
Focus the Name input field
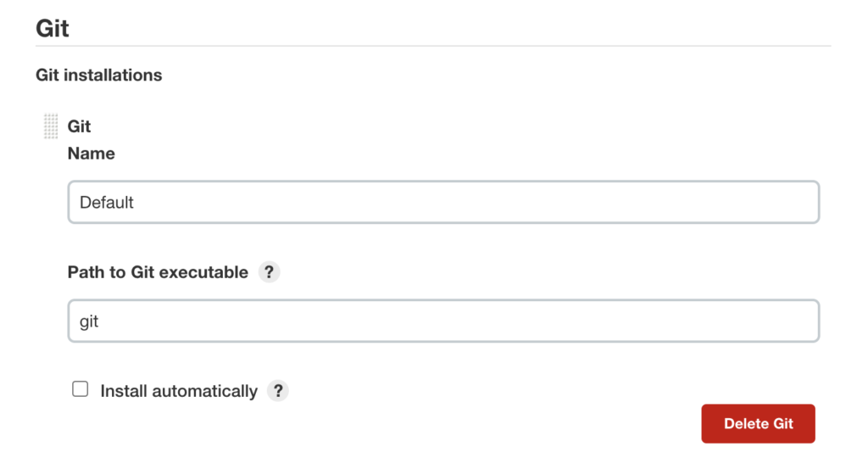click(x=443, y=203)
